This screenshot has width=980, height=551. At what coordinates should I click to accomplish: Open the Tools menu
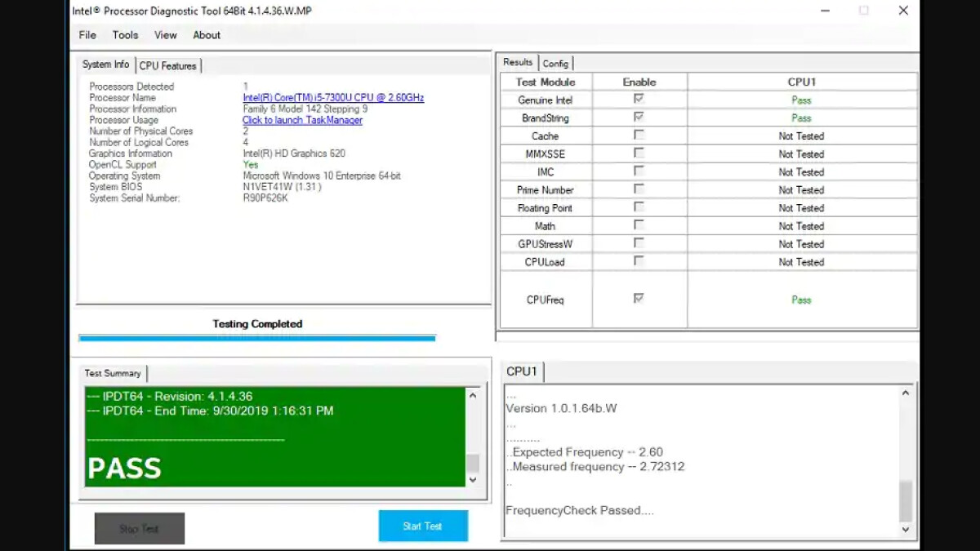pos(125,35)
